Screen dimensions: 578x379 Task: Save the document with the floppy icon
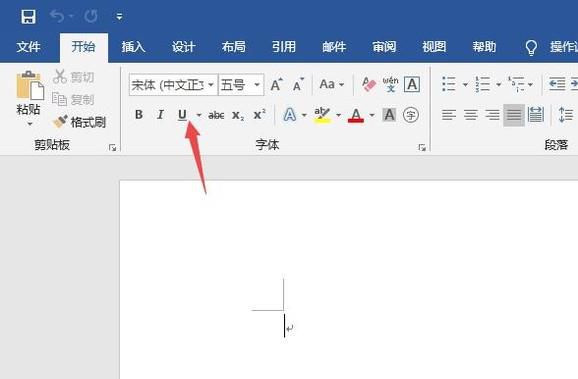click(28, 16)
